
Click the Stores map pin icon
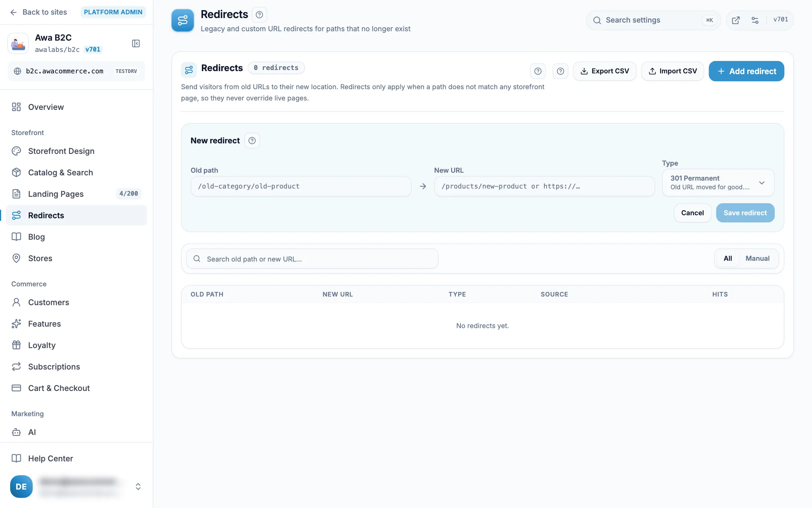(x=16, y=258)
